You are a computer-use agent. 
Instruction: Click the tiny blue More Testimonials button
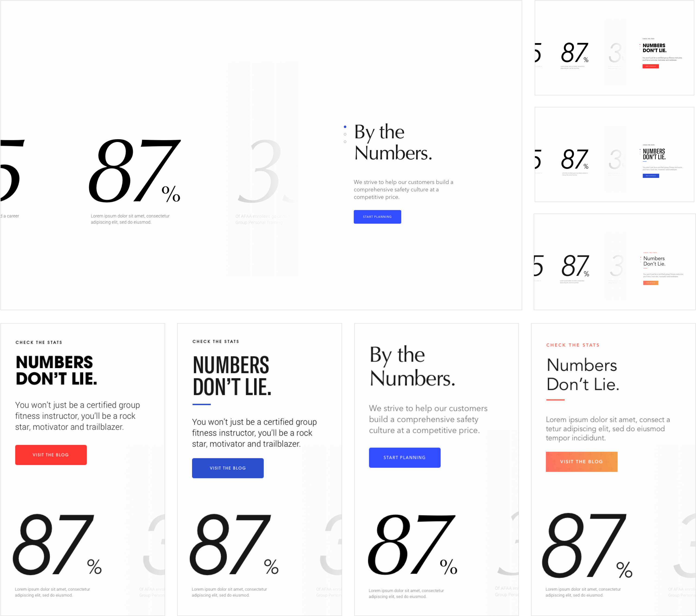[651, 176]
